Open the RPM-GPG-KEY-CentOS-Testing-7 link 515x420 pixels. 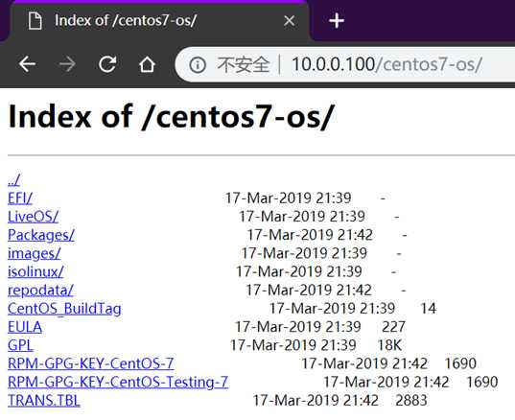(118, 382)
